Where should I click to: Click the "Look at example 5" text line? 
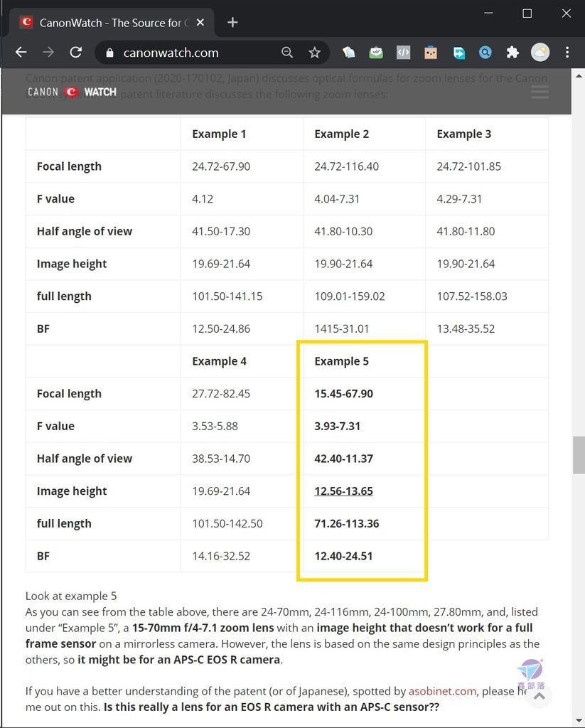point(71,596)
